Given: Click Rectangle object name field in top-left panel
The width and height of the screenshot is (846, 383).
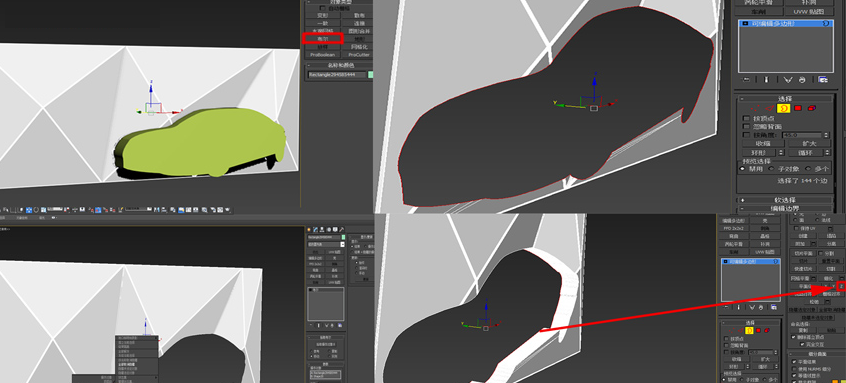Looking at the screenshot, I should [x=337, y=74].
